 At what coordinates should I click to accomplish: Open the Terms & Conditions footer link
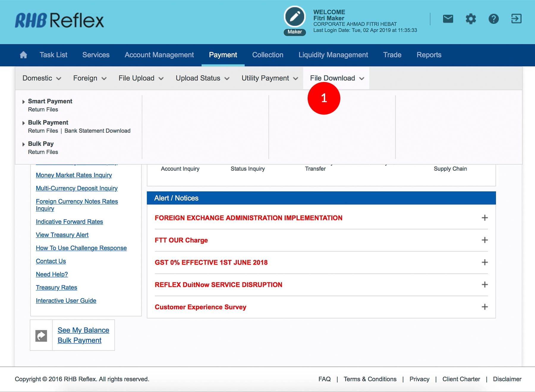(370, 379)
